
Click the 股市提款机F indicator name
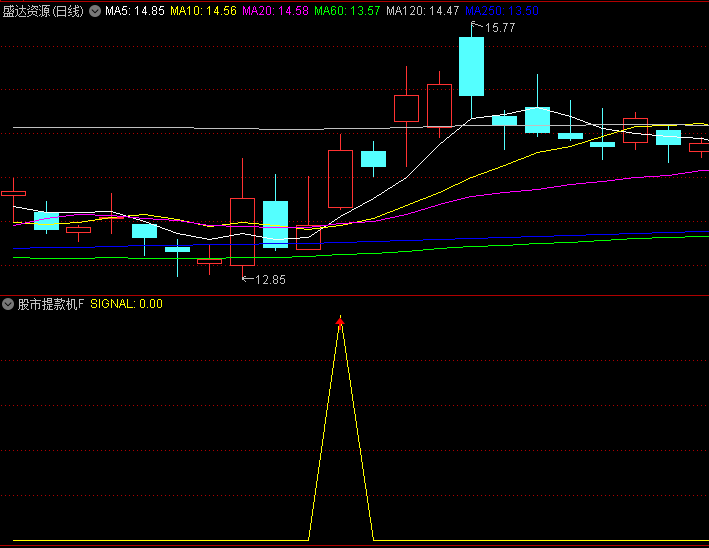pyautogui.click(x=51, y=304)
